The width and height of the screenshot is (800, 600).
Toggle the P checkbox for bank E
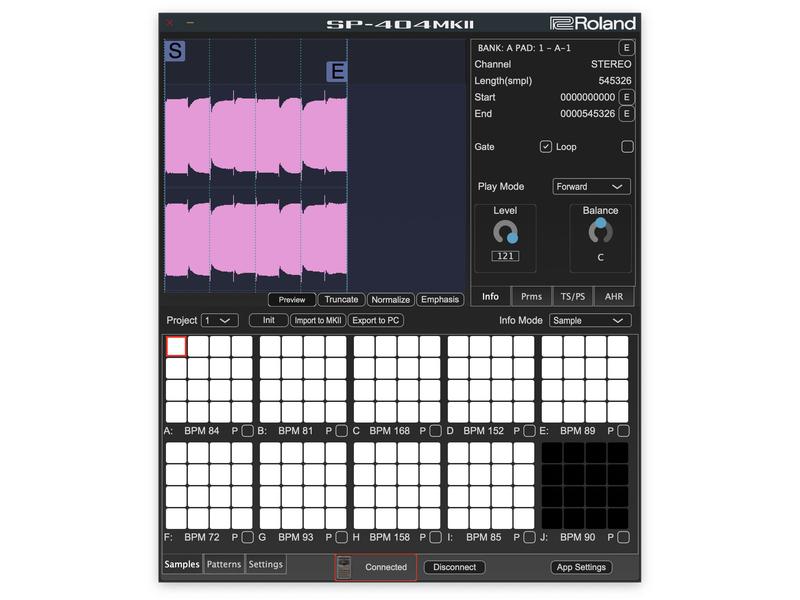click(x=623, y=431)
